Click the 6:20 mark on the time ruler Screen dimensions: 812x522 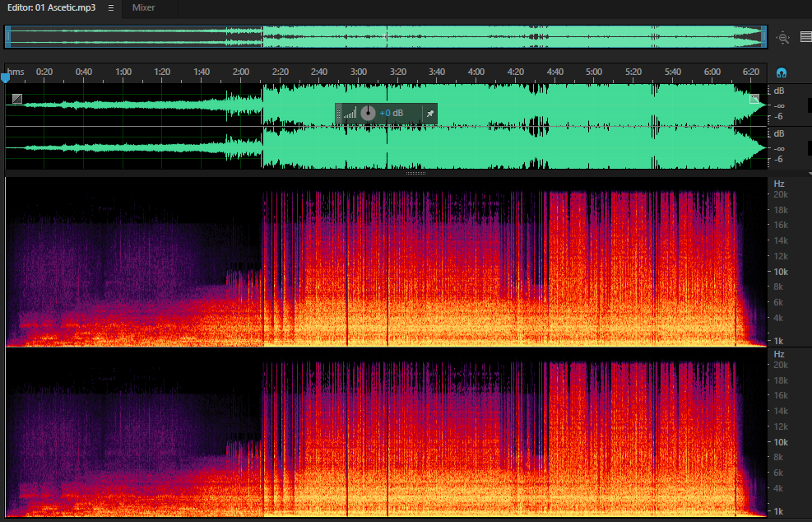(x=751, y=72)
